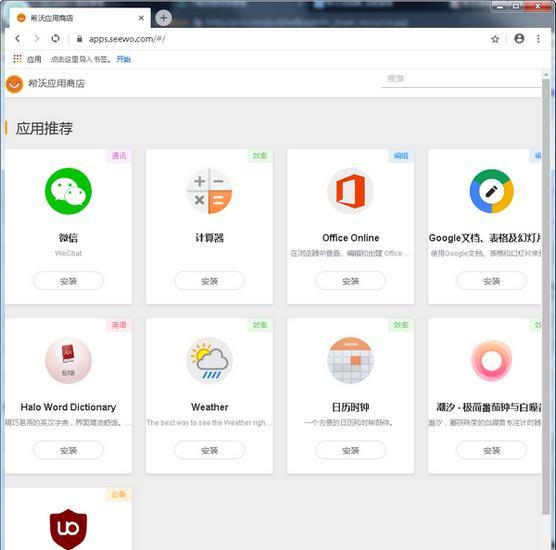The width and height of the screenshot is (556, 550).
Task: Close the 希沃应用商店 tab
Action: pyautogui.click(x=141, y=18)
